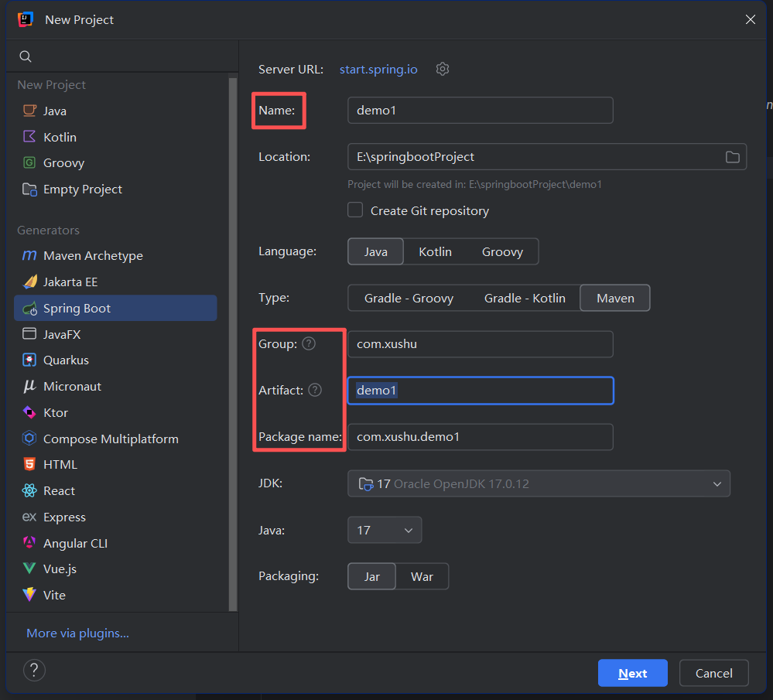Screen dimensions: 773x700
Task: Show Group help question mark
Action: (x=309, y=343)
